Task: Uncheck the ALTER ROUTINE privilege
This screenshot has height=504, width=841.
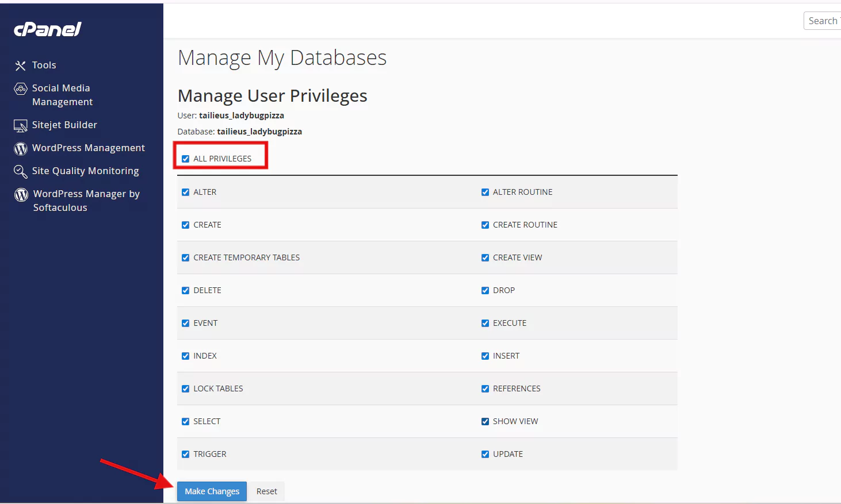Action: [485, 192]
